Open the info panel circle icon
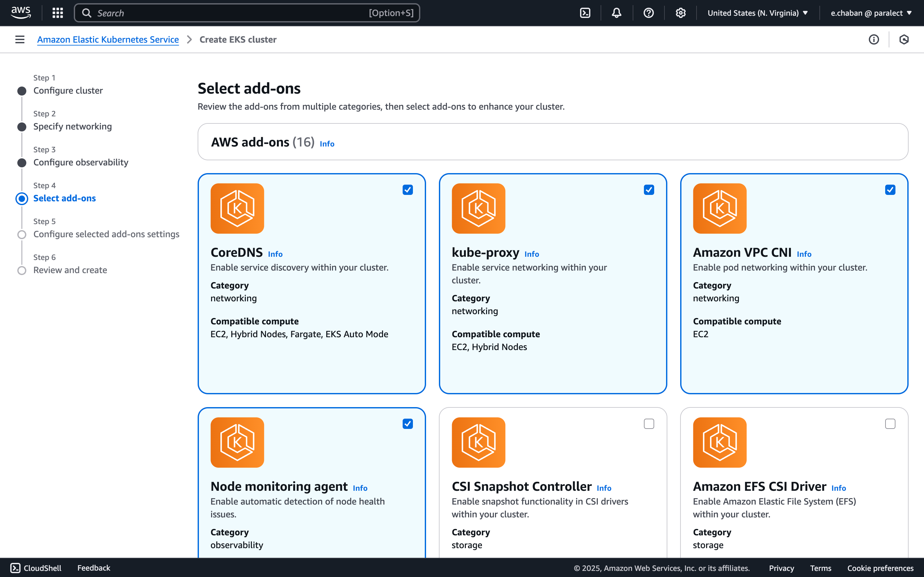 (x=874, y=39)
